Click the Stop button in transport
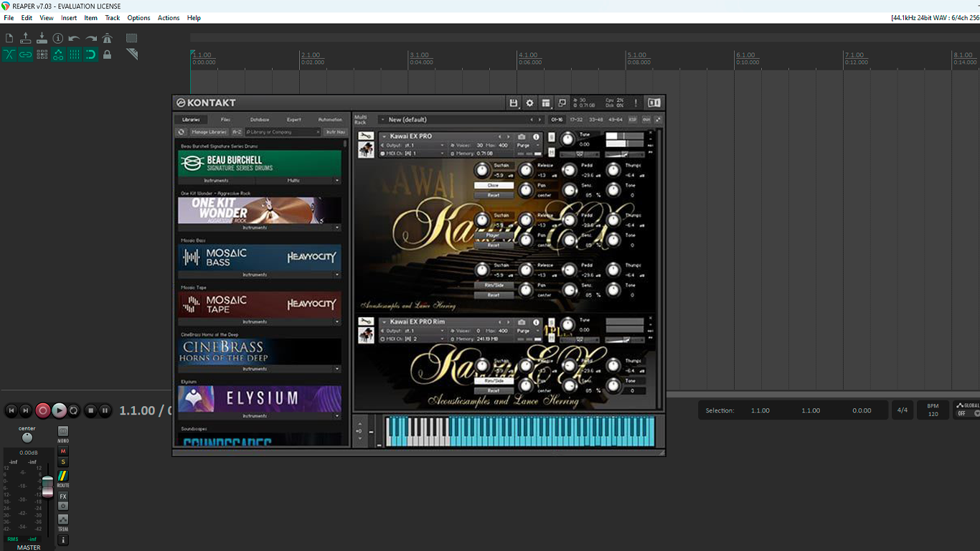The height and width of the screenshot is (551, 980). (x=90, y=410)
